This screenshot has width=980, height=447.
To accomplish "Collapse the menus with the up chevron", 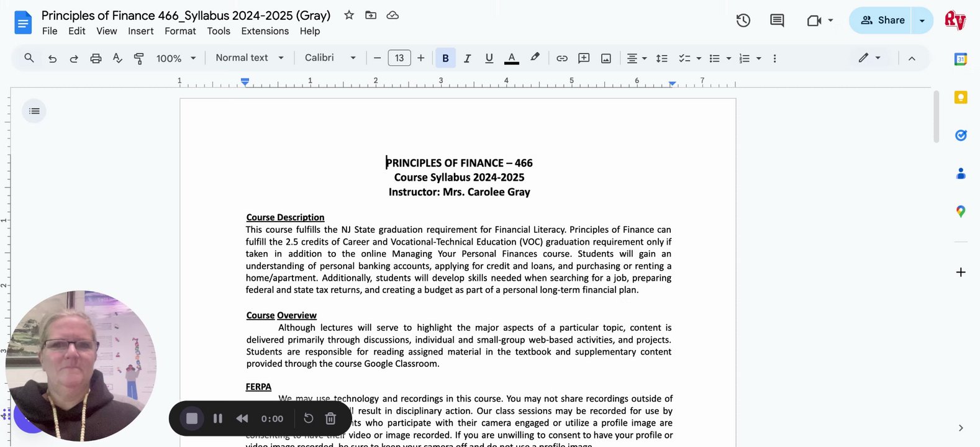I will pyautogui.click(x=912, y=58).
